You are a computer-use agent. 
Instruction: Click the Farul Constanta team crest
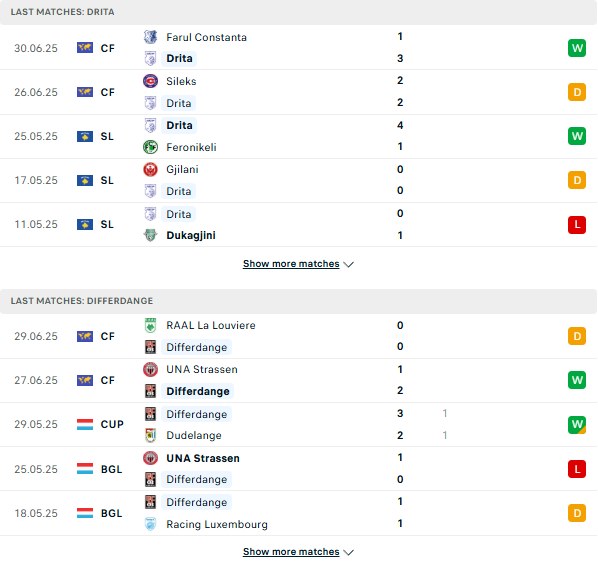coord(150,37)
